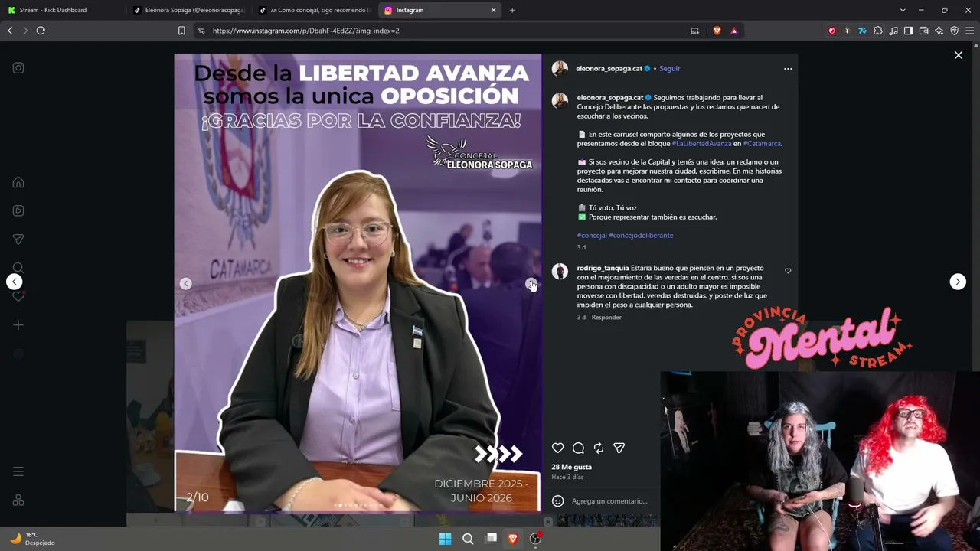
Task: Open the #concejal hashtag
Action: click(592, 236)
